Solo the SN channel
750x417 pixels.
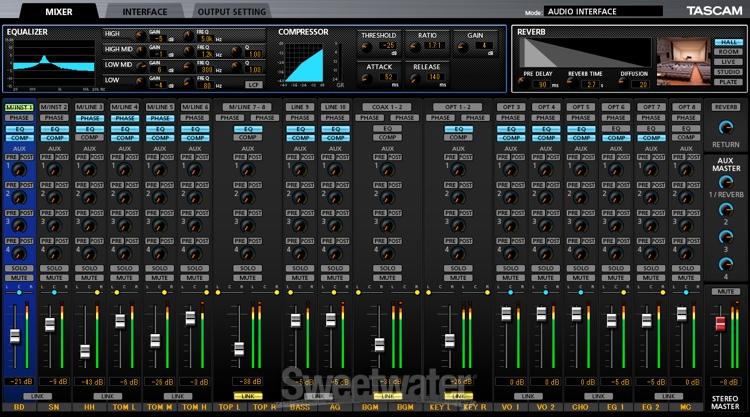point(54,268)
